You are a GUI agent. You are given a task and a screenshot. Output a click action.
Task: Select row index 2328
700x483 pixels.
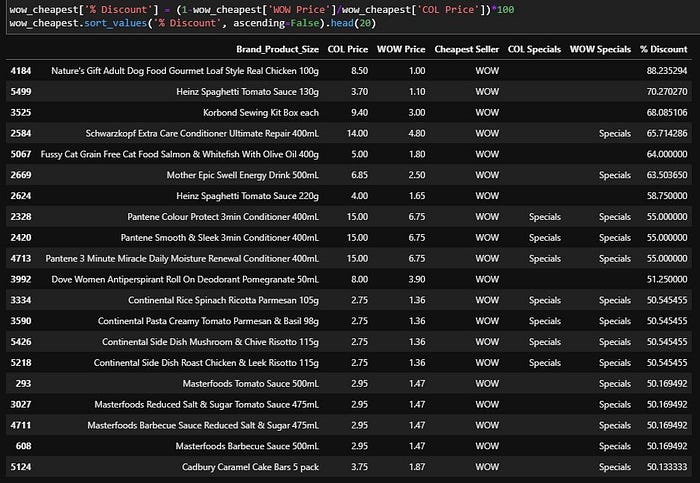coord(21,217)
